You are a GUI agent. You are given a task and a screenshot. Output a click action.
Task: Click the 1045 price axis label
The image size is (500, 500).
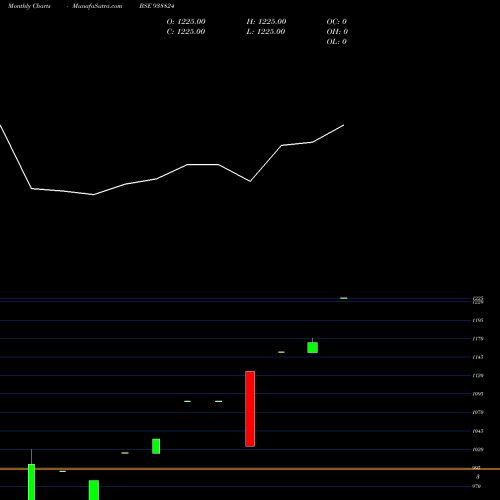click(x=478, y=431)
